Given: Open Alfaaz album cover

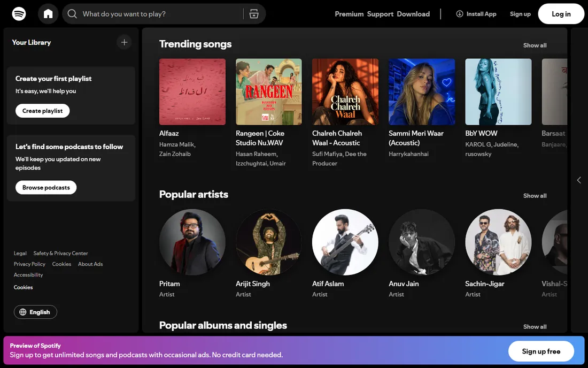Looking at the screenshot, I should pyautogui.click(x=192, y=91).
